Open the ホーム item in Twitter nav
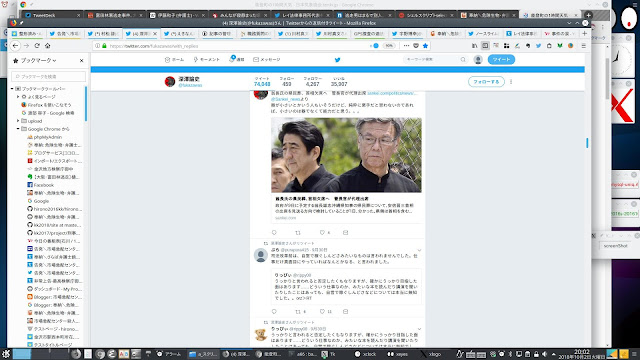 [x=174, y=60]
